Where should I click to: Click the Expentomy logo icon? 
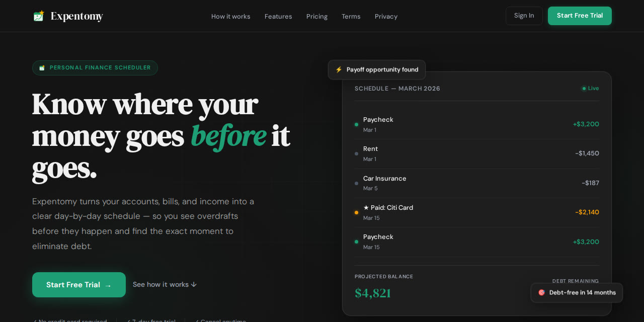point(39,16)
